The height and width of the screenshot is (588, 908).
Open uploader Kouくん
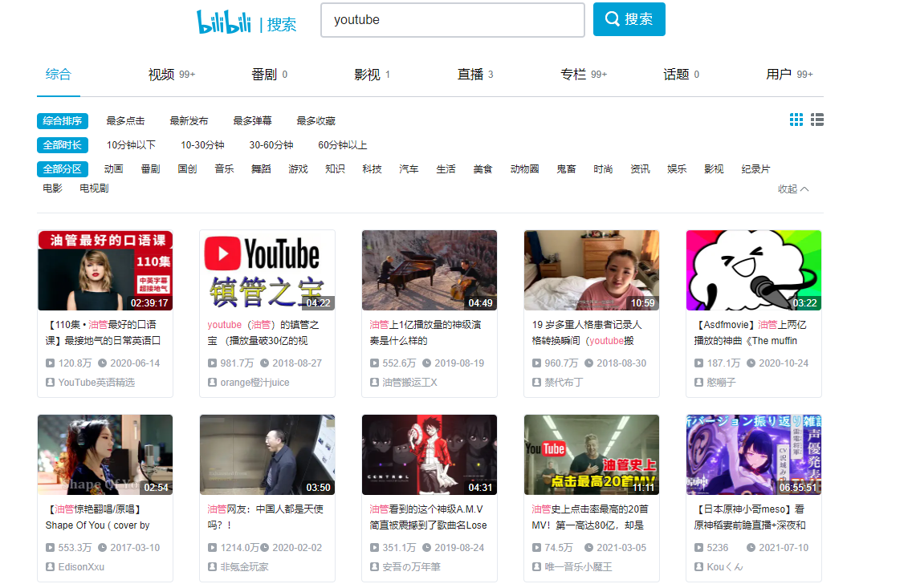point(725,566)
